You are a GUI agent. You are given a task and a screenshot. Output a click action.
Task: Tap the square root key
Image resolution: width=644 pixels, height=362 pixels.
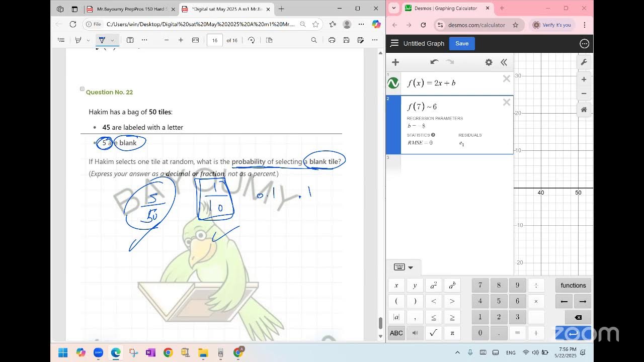coord(433,333)
